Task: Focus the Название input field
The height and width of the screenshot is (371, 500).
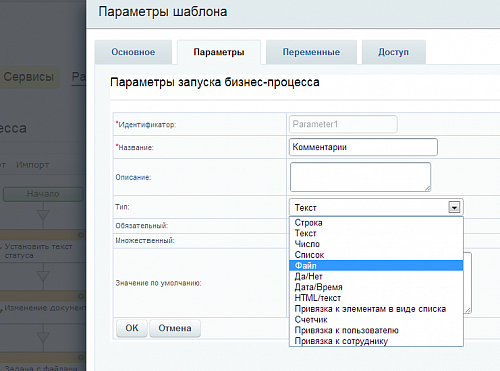Action: click(x=363, y=147)
